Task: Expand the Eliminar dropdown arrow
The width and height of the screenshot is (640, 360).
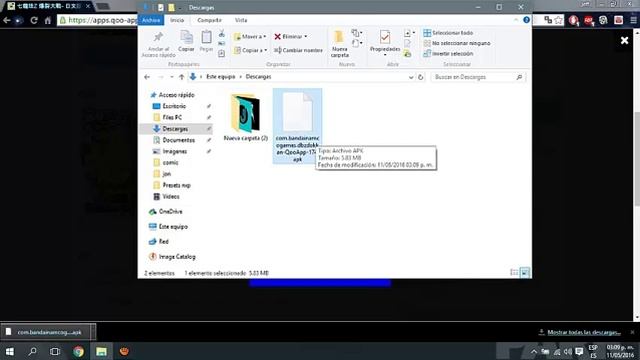Action: click(306, 36)
